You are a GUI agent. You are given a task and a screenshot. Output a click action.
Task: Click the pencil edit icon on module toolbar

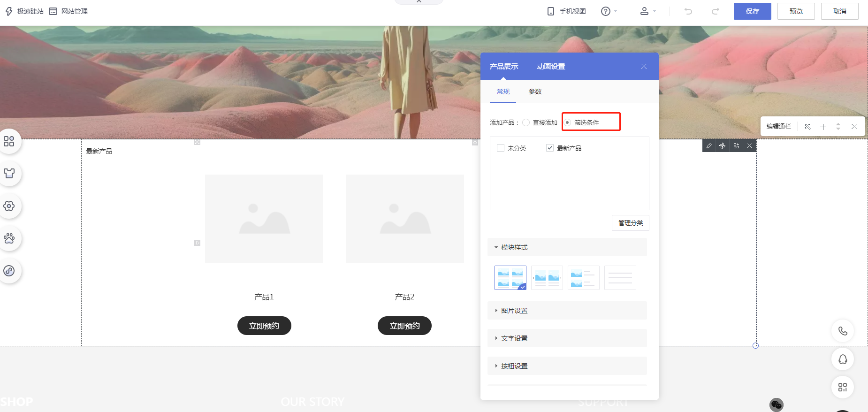point(709,146)
